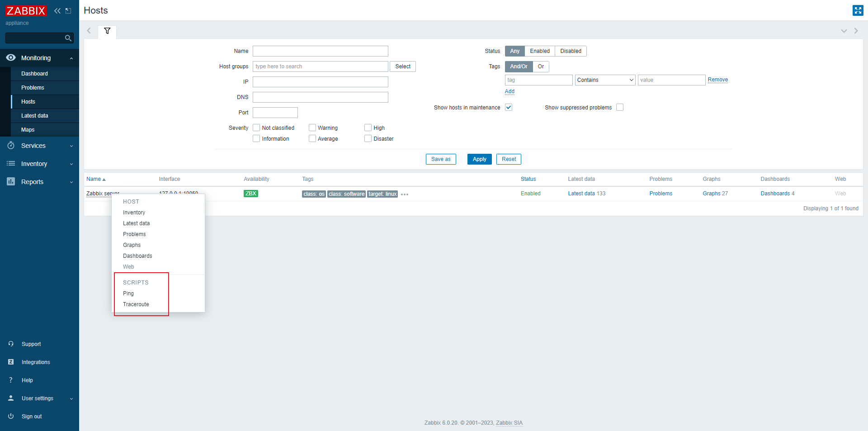Click the filter funnel tab icon
868x431 pixels.
[x=107, y=31]
